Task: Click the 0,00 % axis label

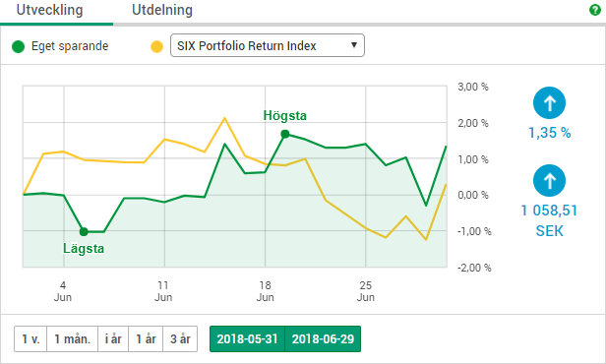Action: pyautogui.click(x=473, y=195)
